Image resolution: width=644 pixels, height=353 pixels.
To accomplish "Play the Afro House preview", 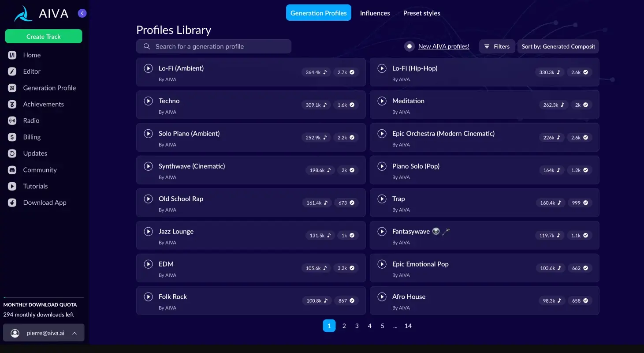I will coord(382,297).
